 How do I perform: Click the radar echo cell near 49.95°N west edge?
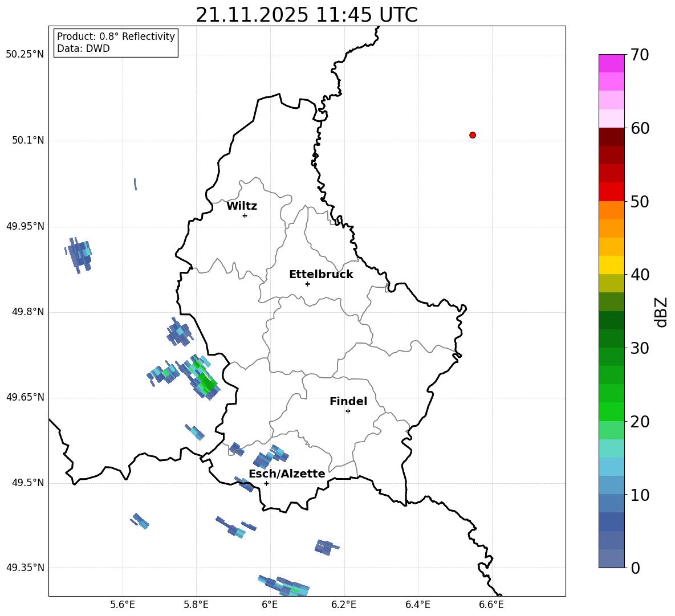click(79, 255)
